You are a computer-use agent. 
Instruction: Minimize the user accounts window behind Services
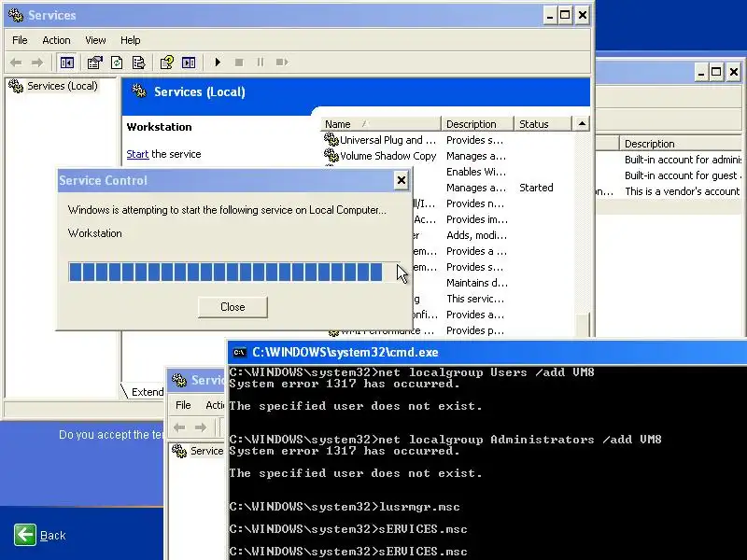tap(700, 73)
